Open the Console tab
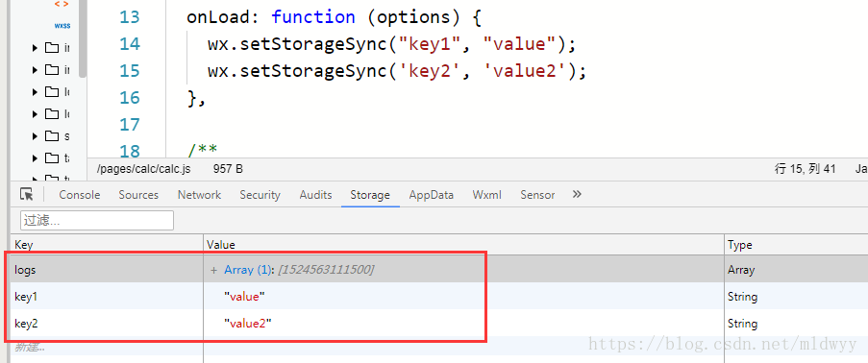 point(80,195)
